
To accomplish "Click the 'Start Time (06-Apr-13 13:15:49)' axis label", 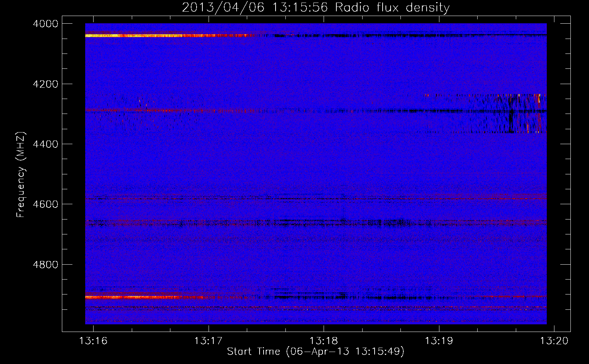I will [x=316, y=351].
